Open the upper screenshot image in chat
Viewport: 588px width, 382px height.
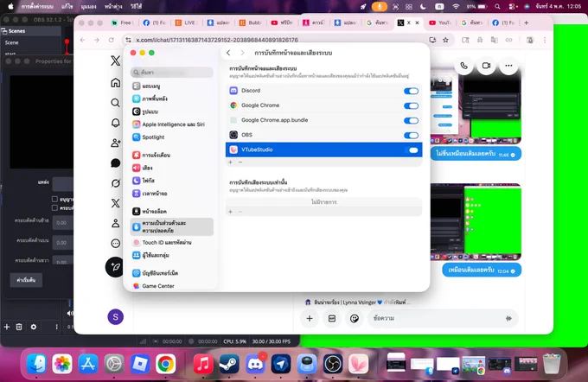pyautogui.click(x=476, y=107)
